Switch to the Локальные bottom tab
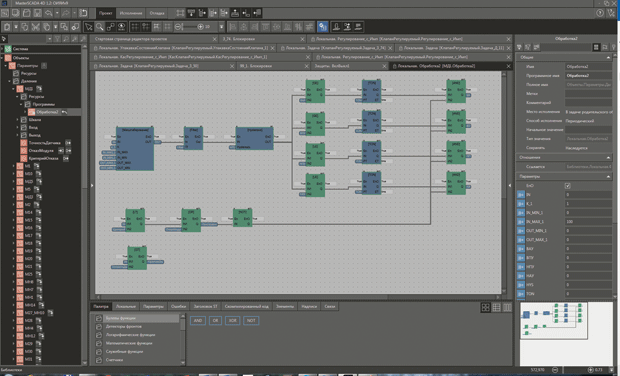 click(126, 306)
